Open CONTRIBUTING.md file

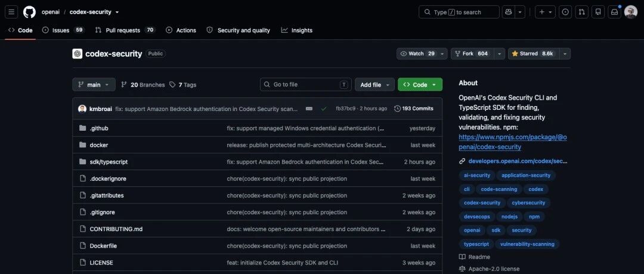[116, 229]
